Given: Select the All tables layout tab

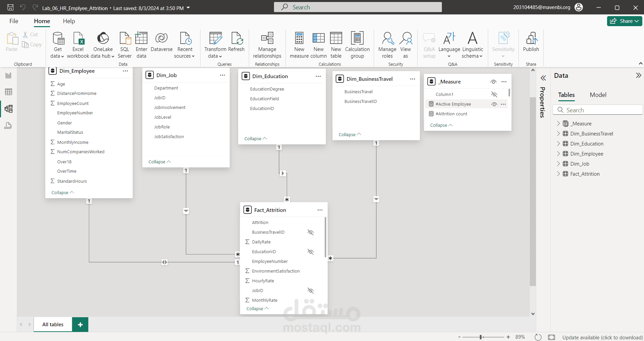Looking at the screenshot, I should [53, 325].
